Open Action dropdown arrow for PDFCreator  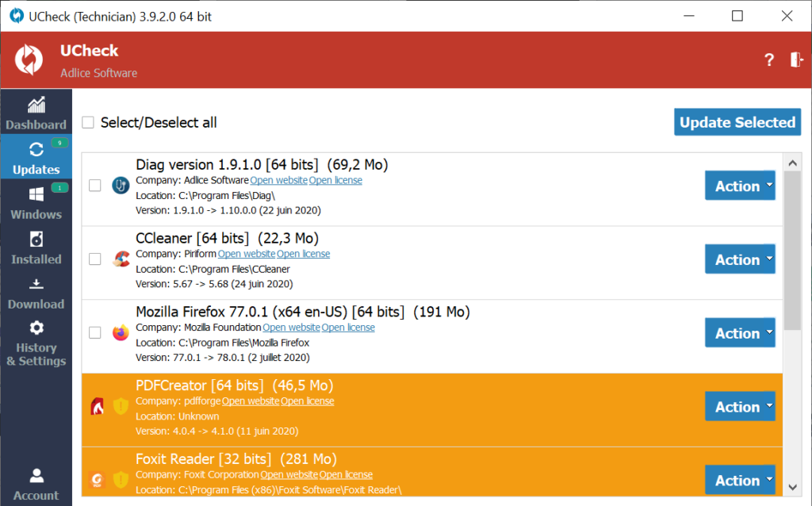click(x=769, y=407)
